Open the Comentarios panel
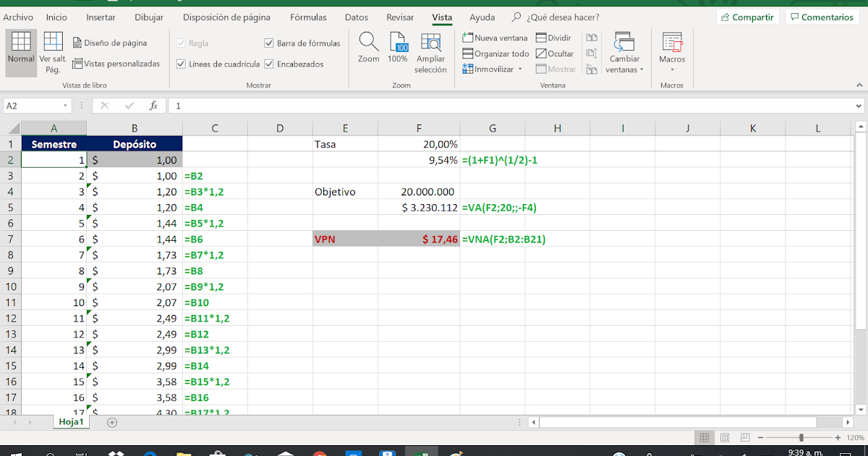This screenshot has width=868, height=456. (x=822, y=16)
